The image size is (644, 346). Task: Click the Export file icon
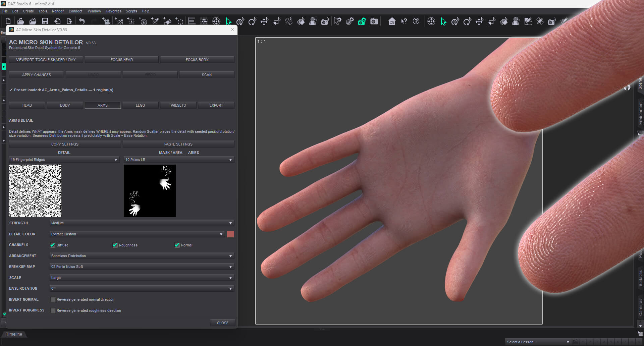coord(69,21)
